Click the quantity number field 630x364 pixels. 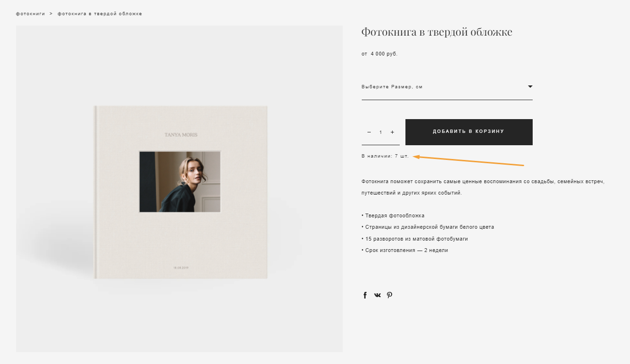click(x=380, y=132)
